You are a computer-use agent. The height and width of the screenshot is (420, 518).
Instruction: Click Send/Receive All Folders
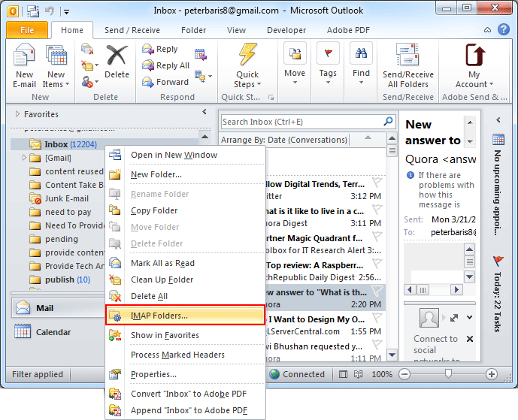point(408,66)
